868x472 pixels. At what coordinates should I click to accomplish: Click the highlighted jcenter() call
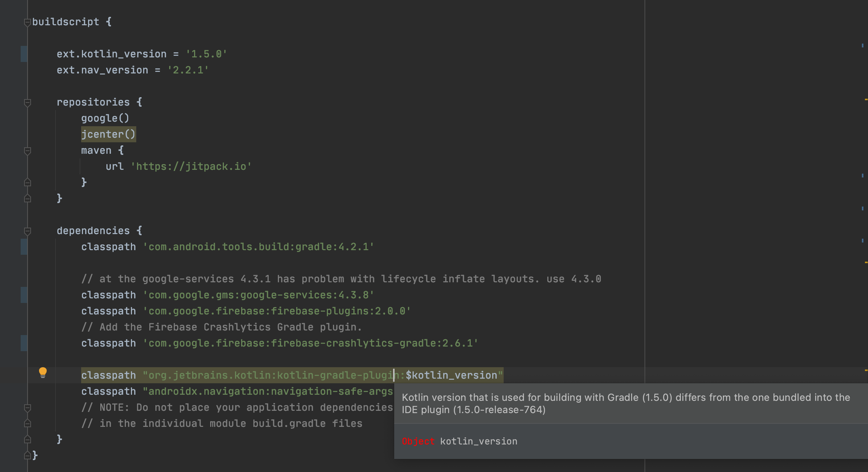108,134
